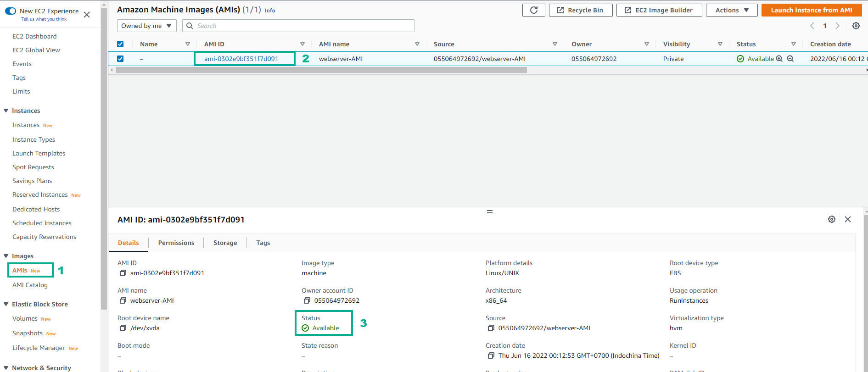The height and width of the screenshot is (372, 868).
Task: Sort by Source column arrow
Action: tap(554, 44)
